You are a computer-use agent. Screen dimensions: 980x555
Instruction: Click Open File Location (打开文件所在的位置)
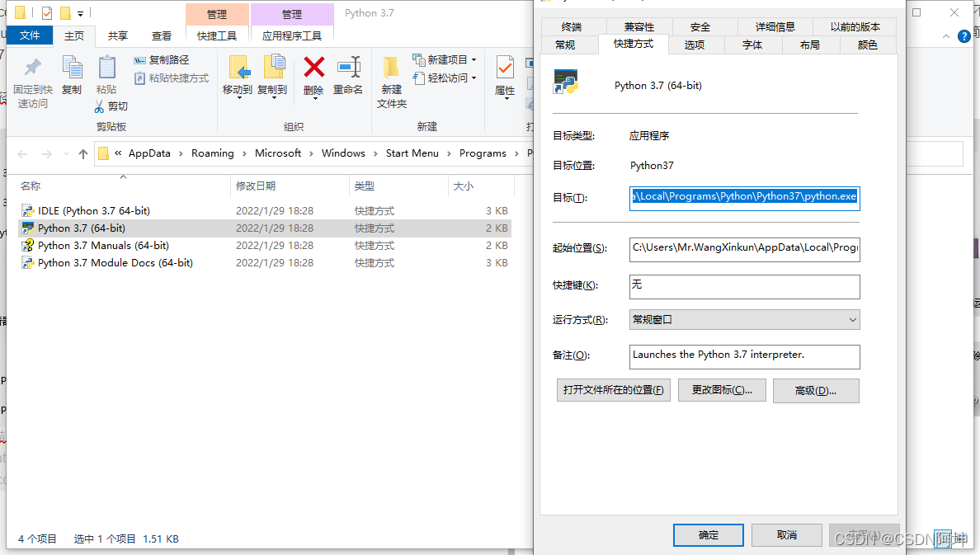[x=613, y=390]
